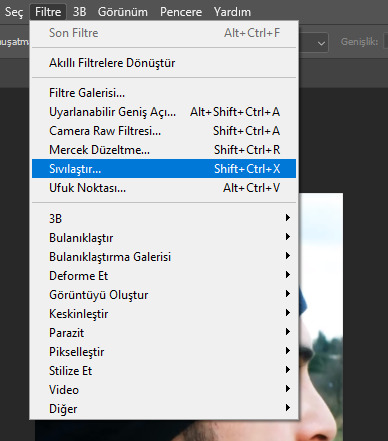Expand Görüntüyü Oluştur submenu

coord(164,295)
